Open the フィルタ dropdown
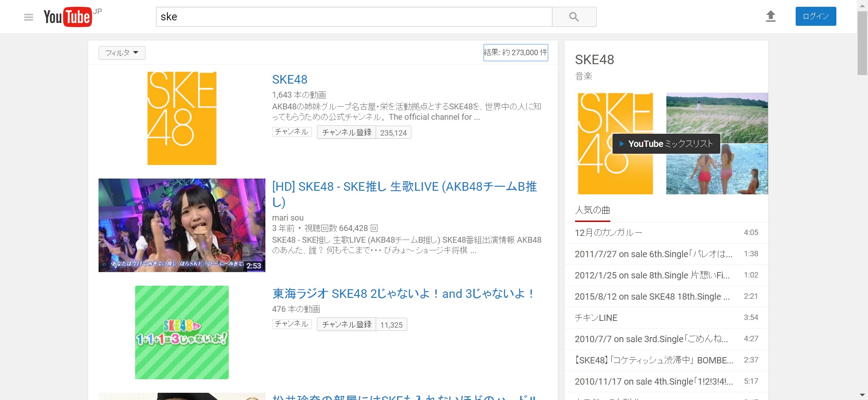868x400 pixels. 122,53
